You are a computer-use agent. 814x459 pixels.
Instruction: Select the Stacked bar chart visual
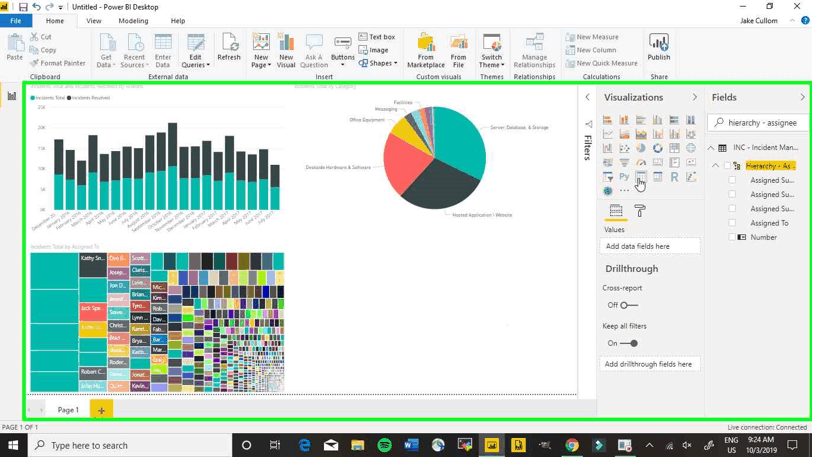pyautogui.click(x=607, y=120)
